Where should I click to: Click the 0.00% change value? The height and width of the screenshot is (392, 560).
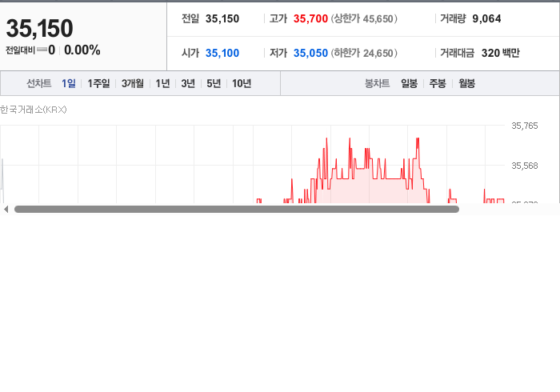(x=82, y=50)
